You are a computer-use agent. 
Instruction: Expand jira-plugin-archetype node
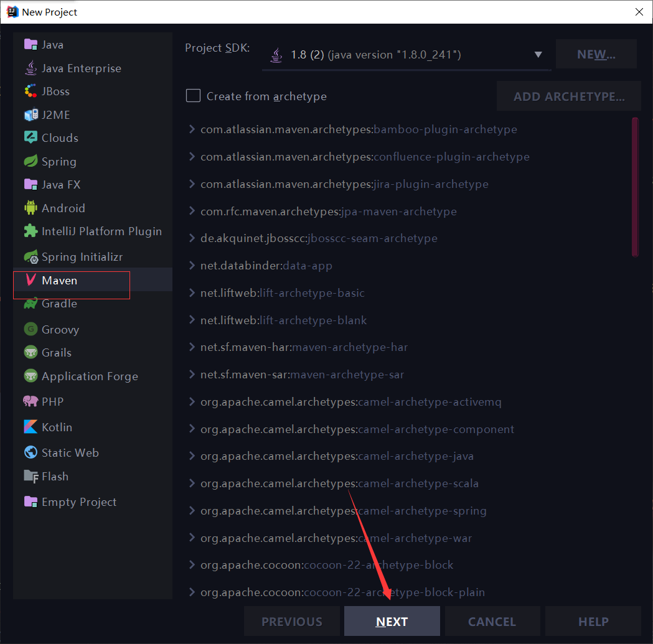tap(192, 184)
